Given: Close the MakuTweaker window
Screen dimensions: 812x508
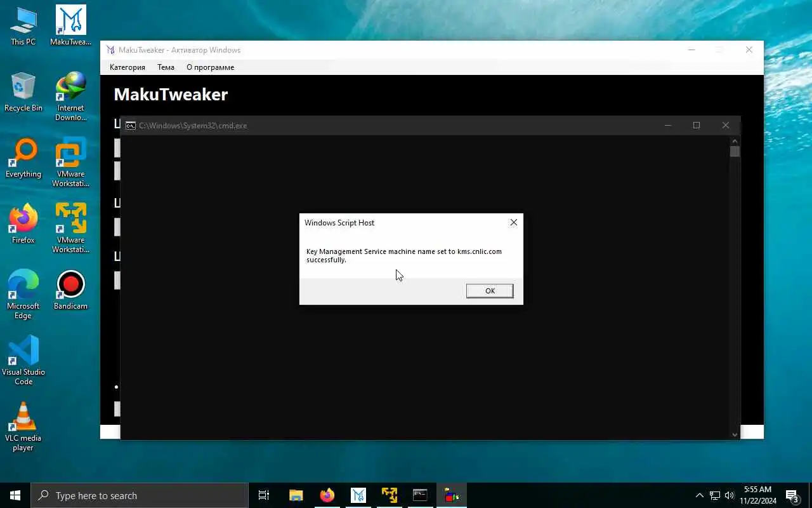Looking at the screenshot, I should click(749, 50).
